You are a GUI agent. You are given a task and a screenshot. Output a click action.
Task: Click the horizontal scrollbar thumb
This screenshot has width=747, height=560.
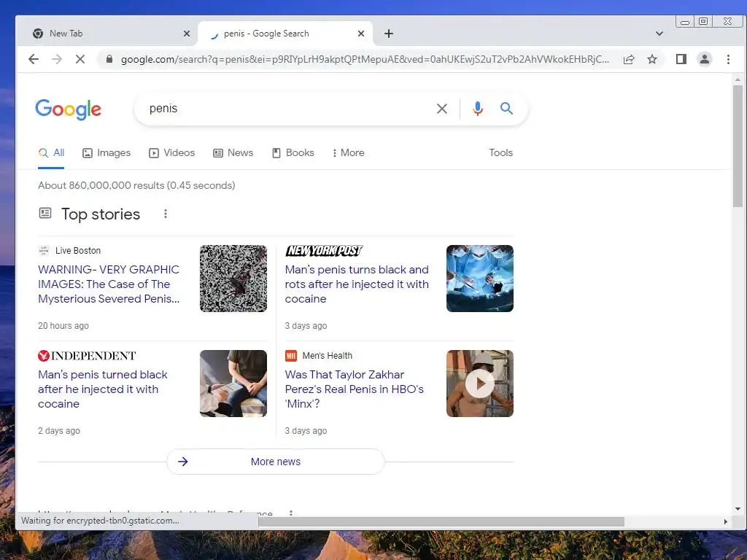point(441,521)
